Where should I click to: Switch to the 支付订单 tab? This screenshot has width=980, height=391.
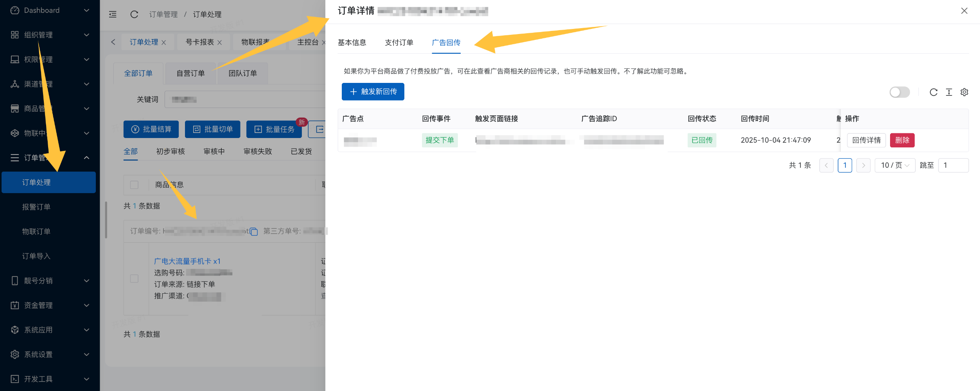click(x=399, y=43)
